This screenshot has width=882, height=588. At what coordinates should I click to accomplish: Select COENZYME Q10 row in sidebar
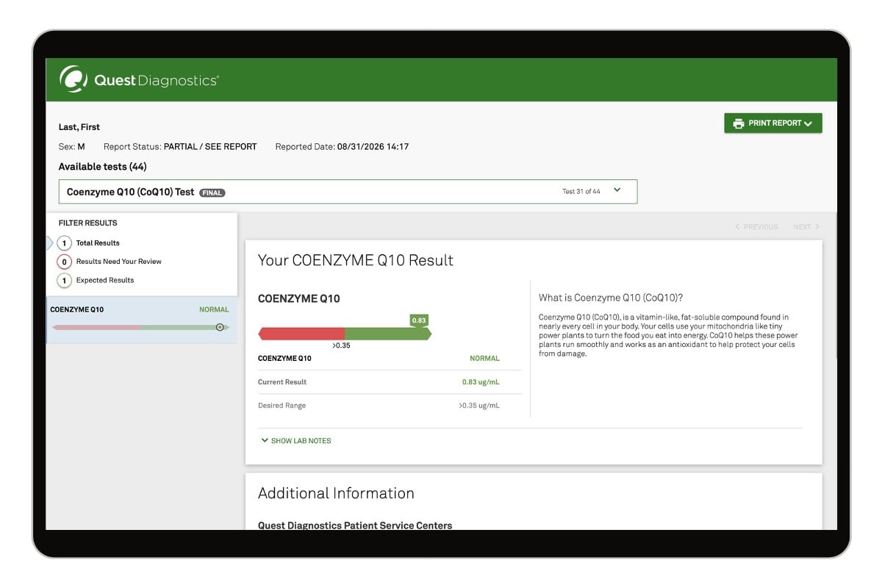(x=142, y=320)
